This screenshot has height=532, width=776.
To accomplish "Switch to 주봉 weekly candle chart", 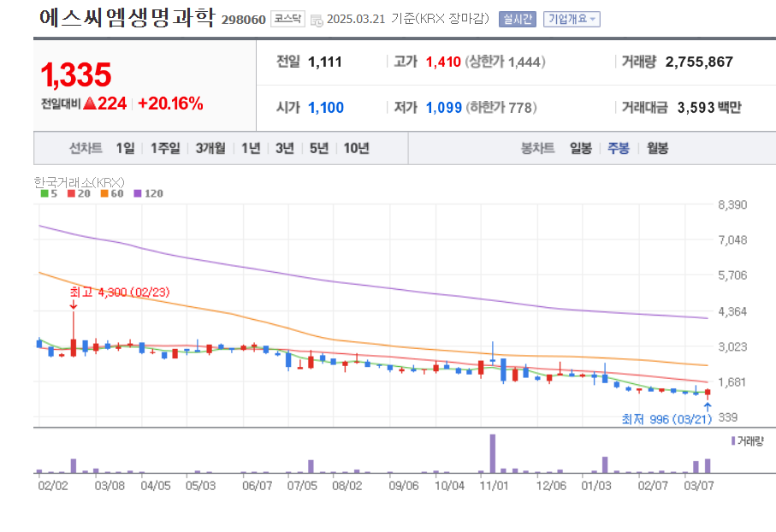I will 619,148.
